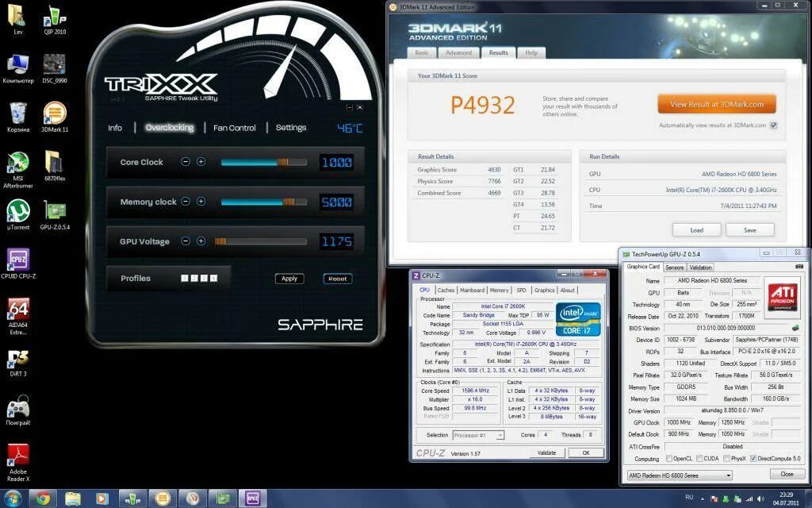This screenshot has width=812, height=508.
Task: Select TRIXX profile slot 4
Action: [x=214, y=279]
